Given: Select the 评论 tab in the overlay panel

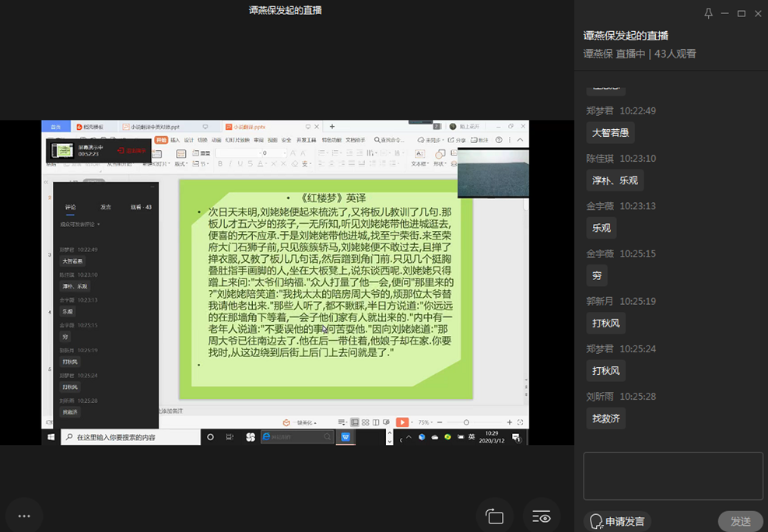Looking at the screenshot, I should pos(71,207).
